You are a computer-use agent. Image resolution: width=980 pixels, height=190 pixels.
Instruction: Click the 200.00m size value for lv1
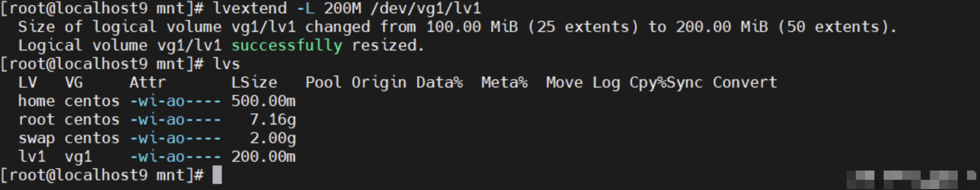(x=264, y=157)
